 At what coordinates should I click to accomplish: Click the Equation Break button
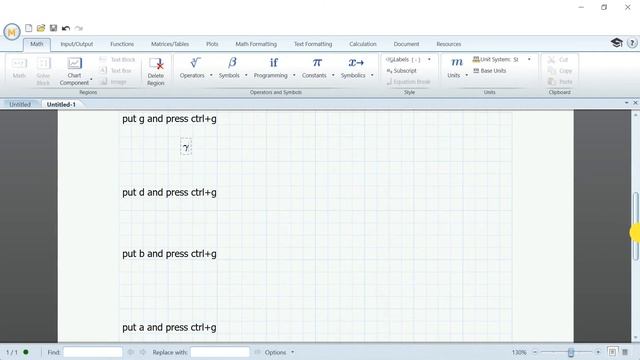click(x=408, y=82)
